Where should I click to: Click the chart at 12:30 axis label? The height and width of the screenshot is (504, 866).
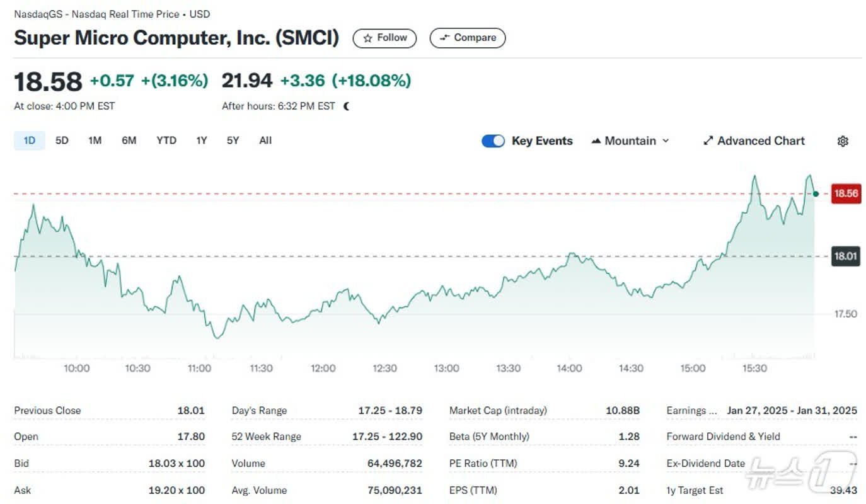(x=384, y=368)
